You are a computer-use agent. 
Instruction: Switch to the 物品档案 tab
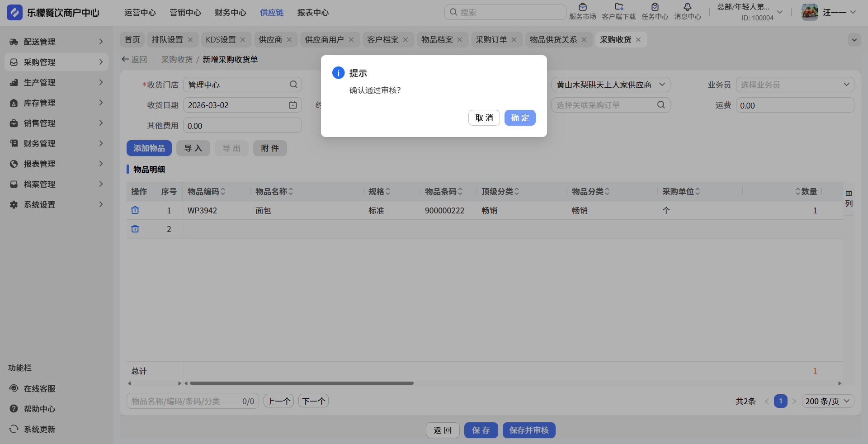tap(437, 40)
